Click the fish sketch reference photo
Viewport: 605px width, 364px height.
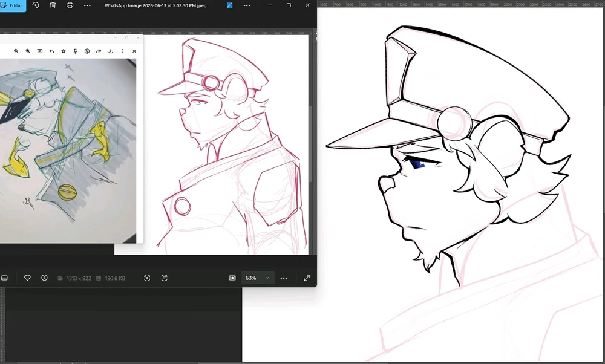coord(68,151)
